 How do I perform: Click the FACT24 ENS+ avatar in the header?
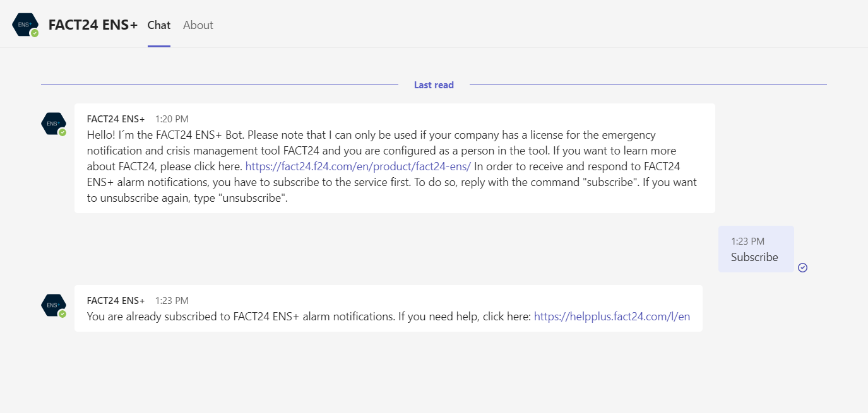25,25
